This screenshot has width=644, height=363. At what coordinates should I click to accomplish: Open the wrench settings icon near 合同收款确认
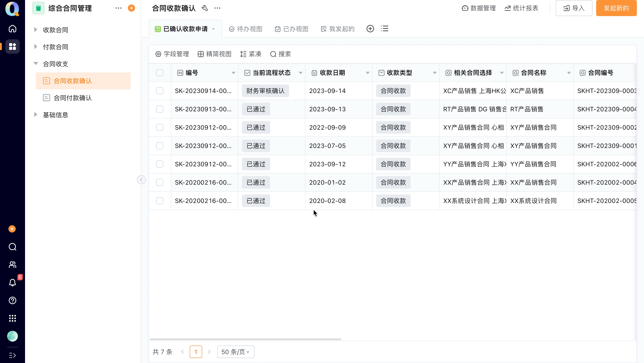click(x=205, y=8)
